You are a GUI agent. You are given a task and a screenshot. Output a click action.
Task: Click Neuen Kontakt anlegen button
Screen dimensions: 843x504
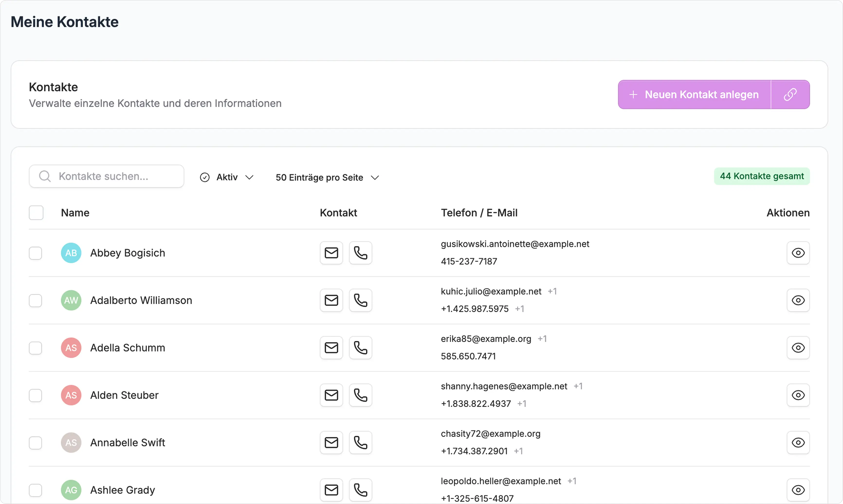point(694,95)
